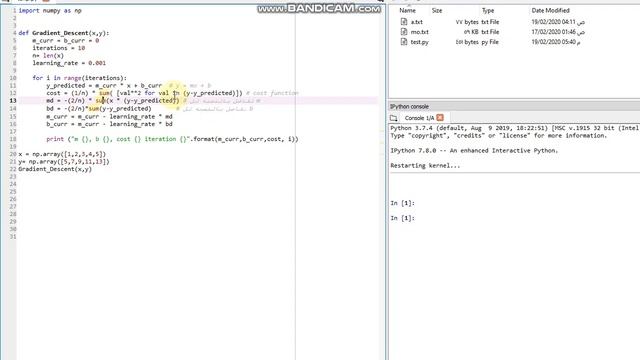Viewport: 640px width, 360px height.
Task: Click the 'def Gradient_Descent(x,y):' line
Action: tap(64, 33)
